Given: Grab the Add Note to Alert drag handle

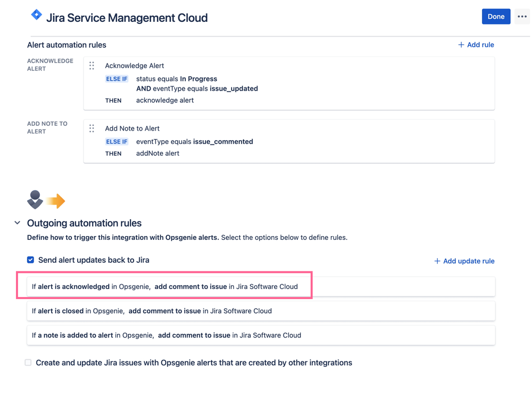Looking at the screenshot, I should (x=92, y=128).
